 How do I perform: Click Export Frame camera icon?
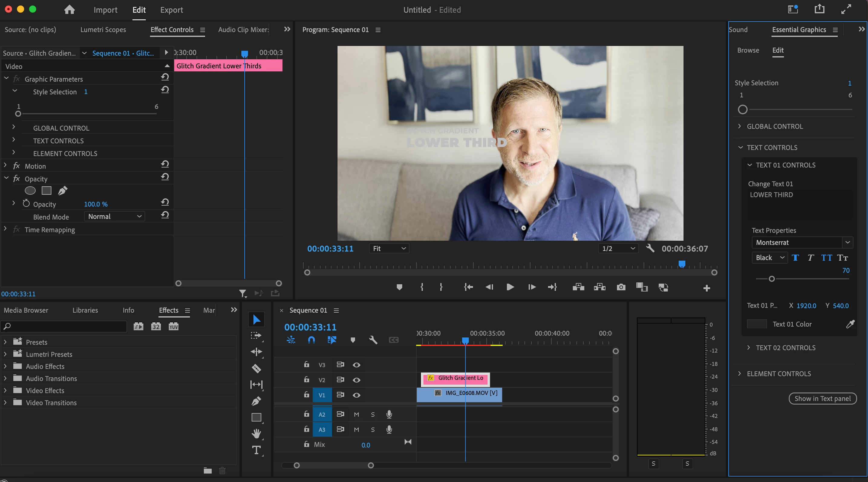[621, 287]
